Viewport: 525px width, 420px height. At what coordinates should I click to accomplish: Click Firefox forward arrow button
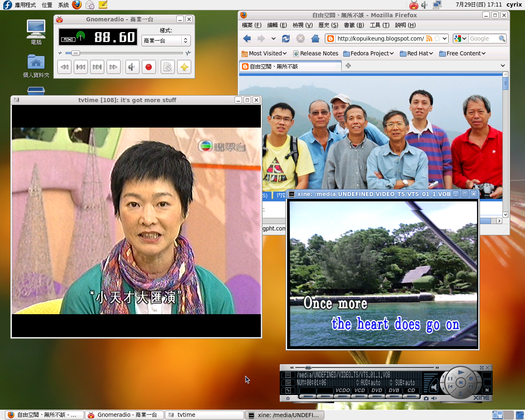(261, 39)
